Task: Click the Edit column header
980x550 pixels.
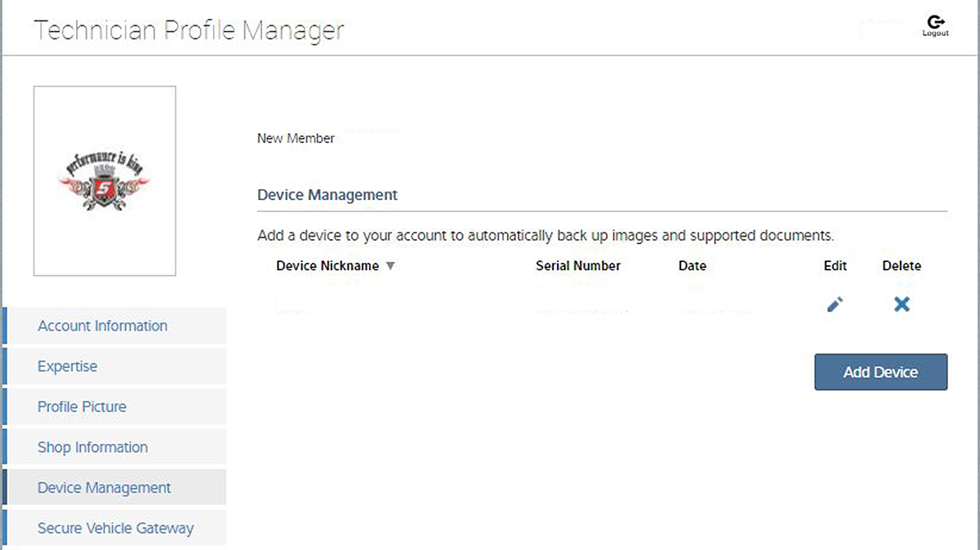Action: tap(835, 266)
